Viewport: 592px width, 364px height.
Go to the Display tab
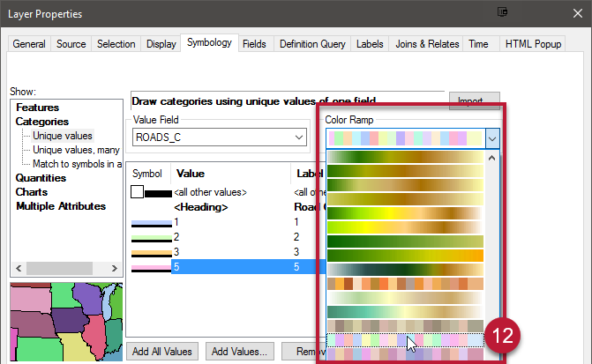click(161, 44)
